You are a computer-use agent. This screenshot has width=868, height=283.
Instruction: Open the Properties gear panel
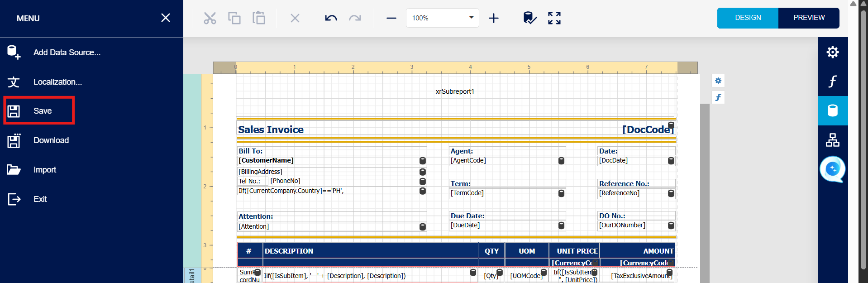833,52
